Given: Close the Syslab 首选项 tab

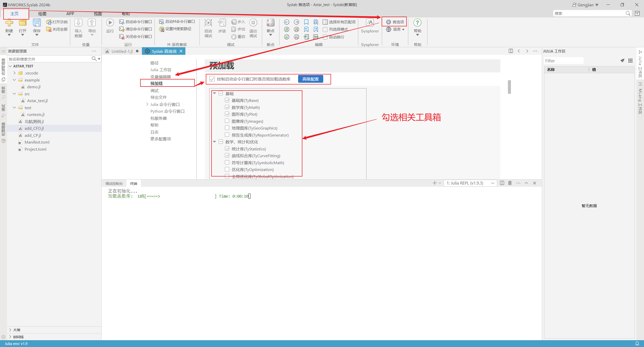Looking at the screenshot, I should [x=181, y=51].
